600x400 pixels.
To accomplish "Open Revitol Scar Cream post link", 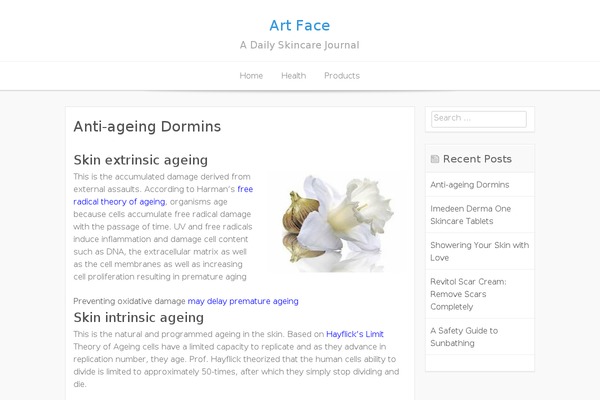I will 468,294.
